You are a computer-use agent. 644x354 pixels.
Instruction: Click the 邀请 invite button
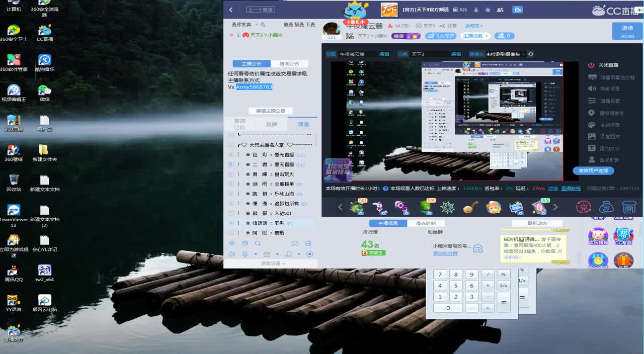pyautogui.click(x=627, y=31)
